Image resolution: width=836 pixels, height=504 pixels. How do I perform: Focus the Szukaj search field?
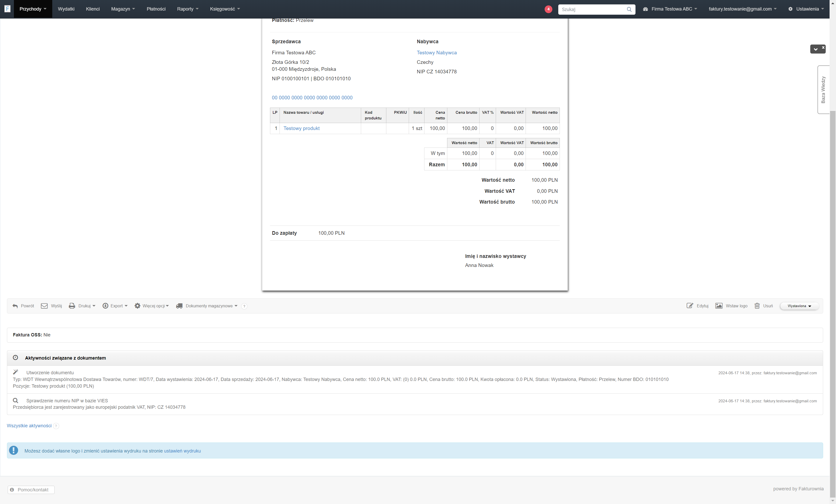click(x=592, y=9)
